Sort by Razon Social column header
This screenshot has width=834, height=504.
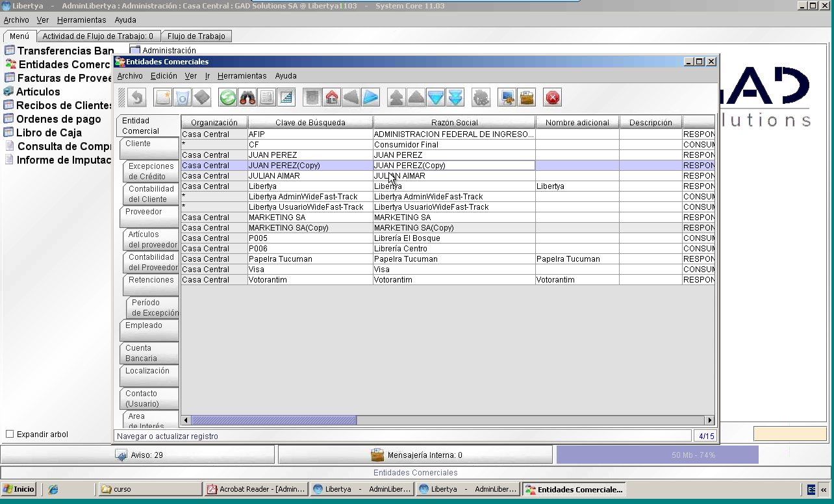[x=454, y=122]
